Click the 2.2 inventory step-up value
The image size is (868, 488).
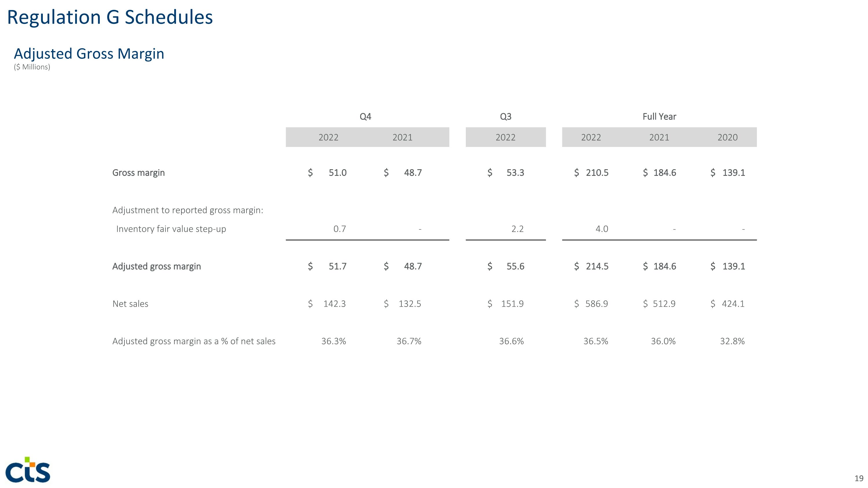click(517, 229)
